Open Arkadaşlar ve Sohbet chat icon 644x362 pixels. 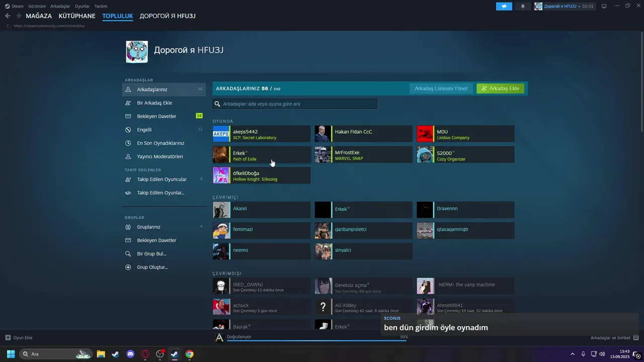636,337
